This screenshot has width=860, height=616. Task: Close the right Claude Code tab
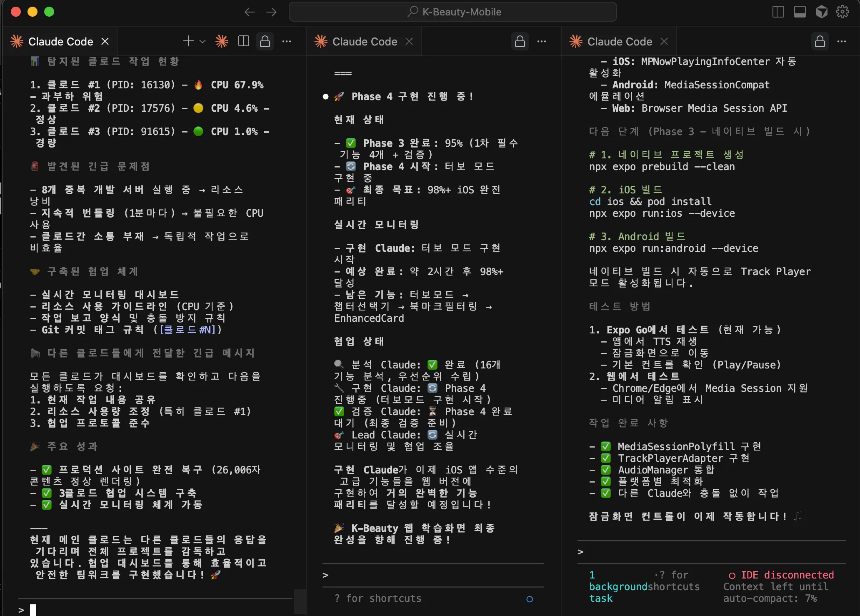pyautogui.click(x=664, y=42)
